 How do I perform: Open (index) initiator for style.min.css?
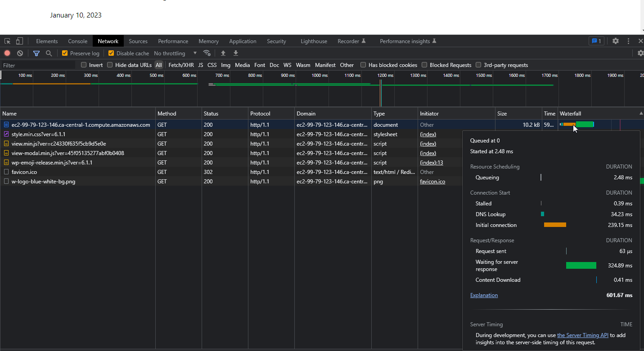(428, 134)
